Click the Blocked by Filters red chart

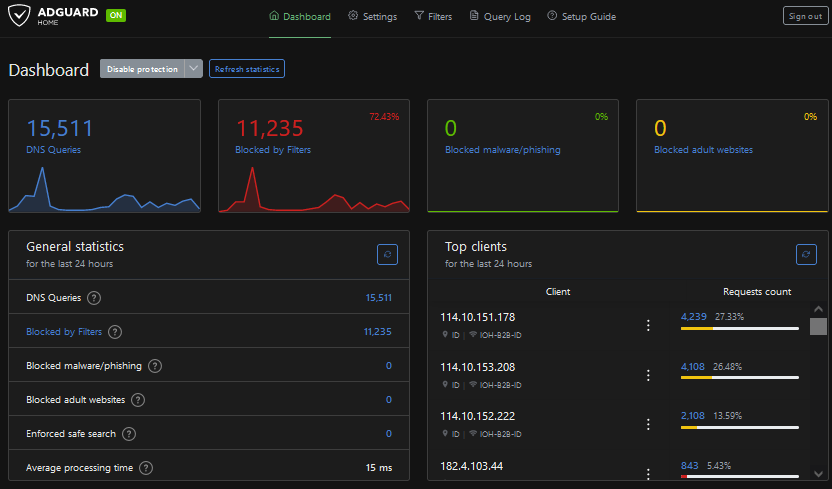tap(314, 189)
